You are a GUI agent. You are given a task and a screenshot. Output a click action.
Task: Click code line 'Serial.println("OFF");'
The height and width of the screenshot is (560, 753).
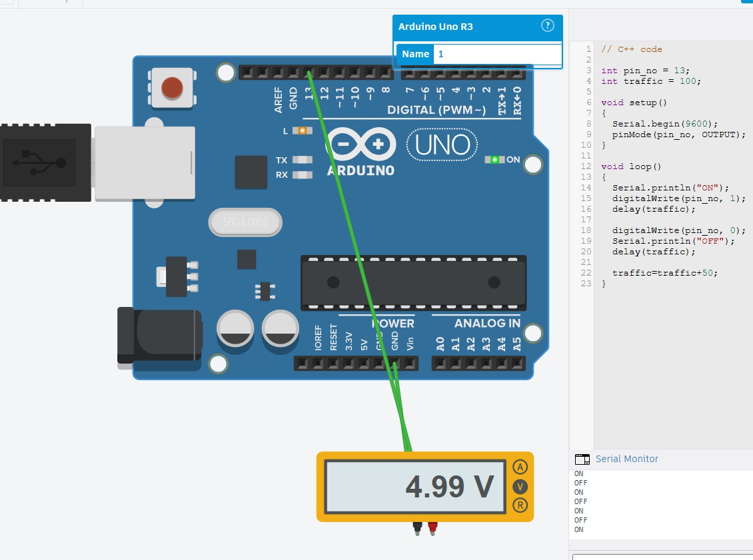click(x=673, y=241)
